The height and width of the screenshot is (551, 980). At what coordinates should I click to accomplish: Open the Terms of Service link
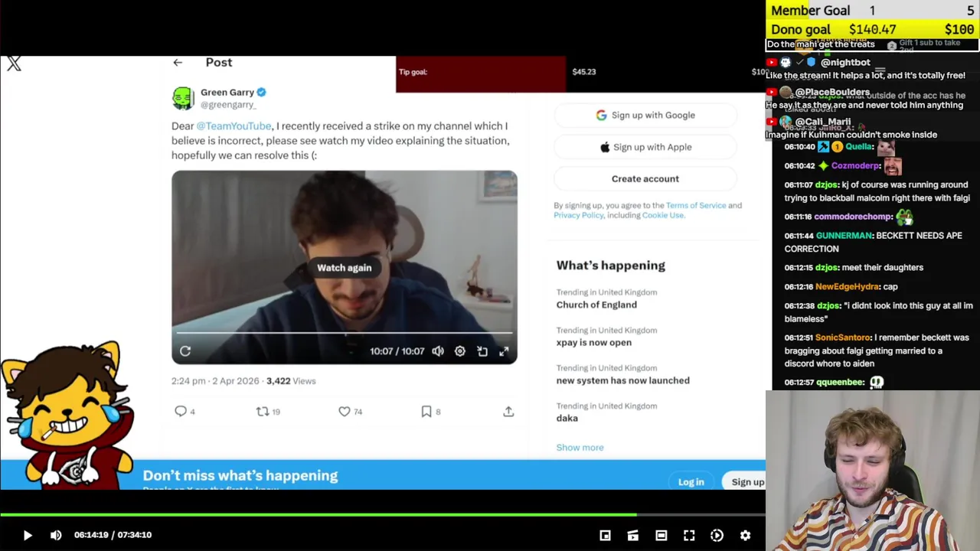click(696, 206)
